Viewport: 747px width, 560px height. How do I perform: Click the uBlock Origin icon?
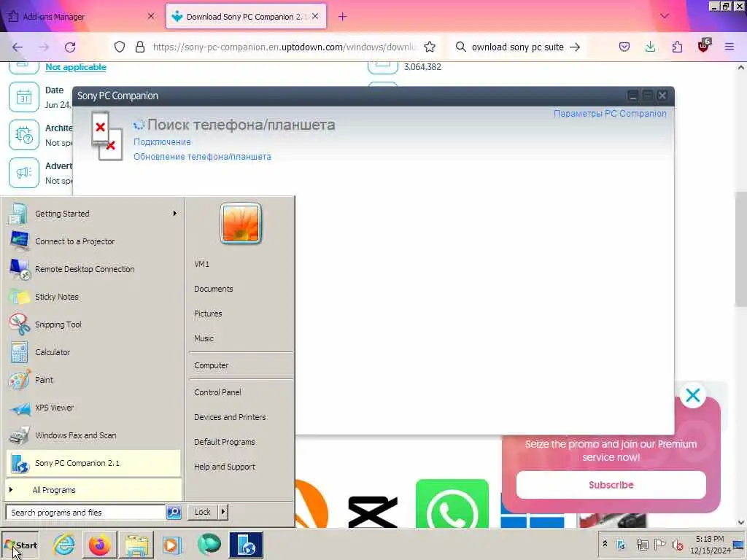[704, 46]
